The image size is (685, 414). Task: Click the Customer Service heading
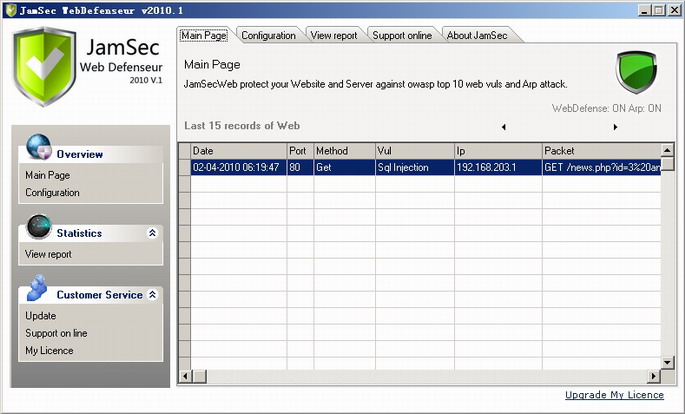point(100,295)
